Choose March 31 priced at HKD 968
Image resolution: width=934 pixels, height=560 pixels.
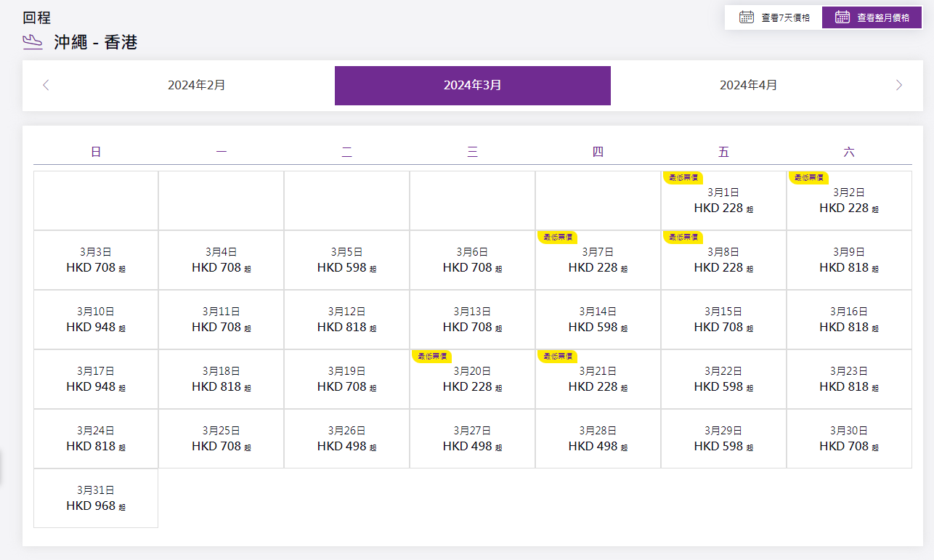pyautogui.click(x=96, y=498)
